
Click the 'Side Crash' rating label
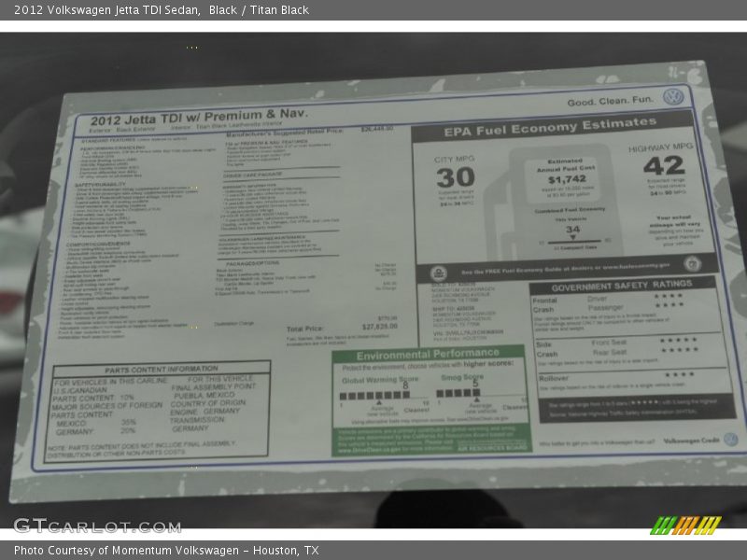(546, 349)
